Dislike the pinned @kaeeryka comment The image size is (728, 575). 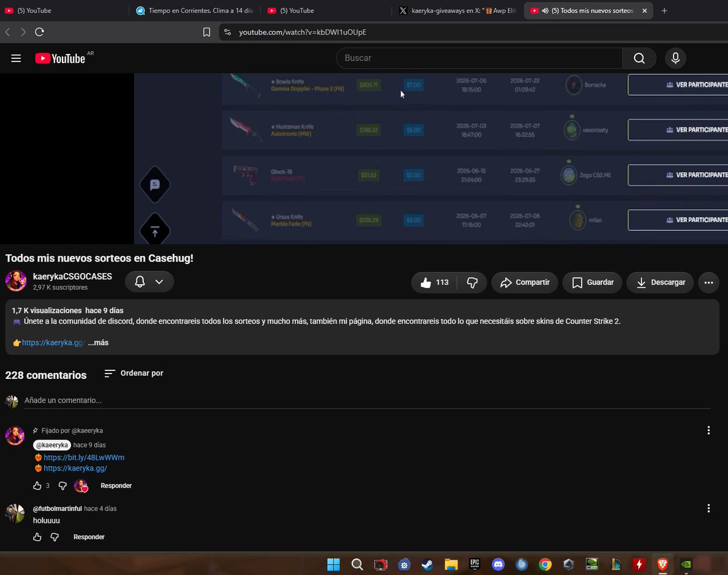tap(62, 486)
